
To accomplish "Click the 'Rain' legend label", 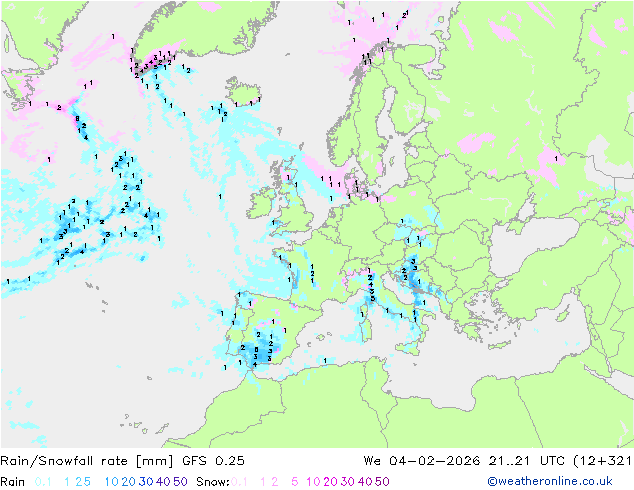I will 13,482.
